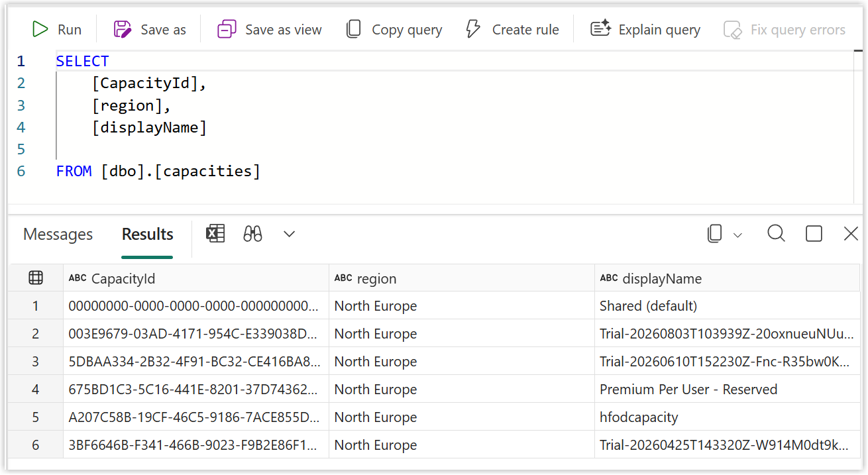Click CapacityId cell starting 3BF6646B
Screen dimensions: 868x475
(196, 445)
